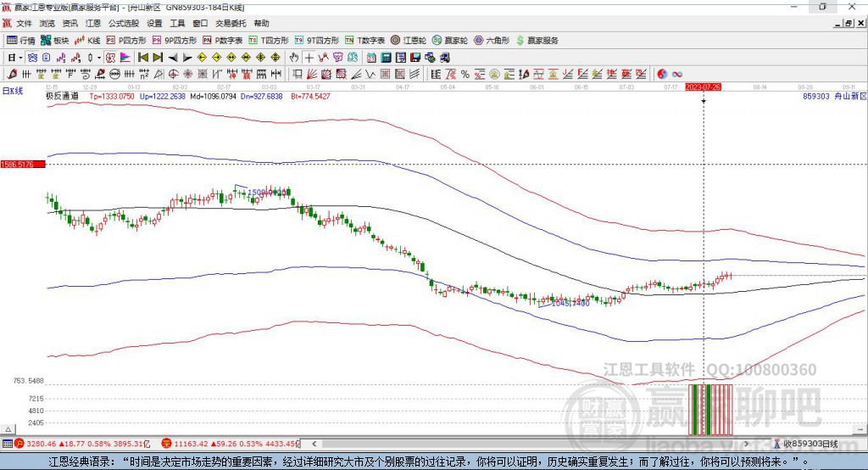Open the calendar icon in toolbar
This screenshot has height=470, width=868.
[x=371, y=58]
